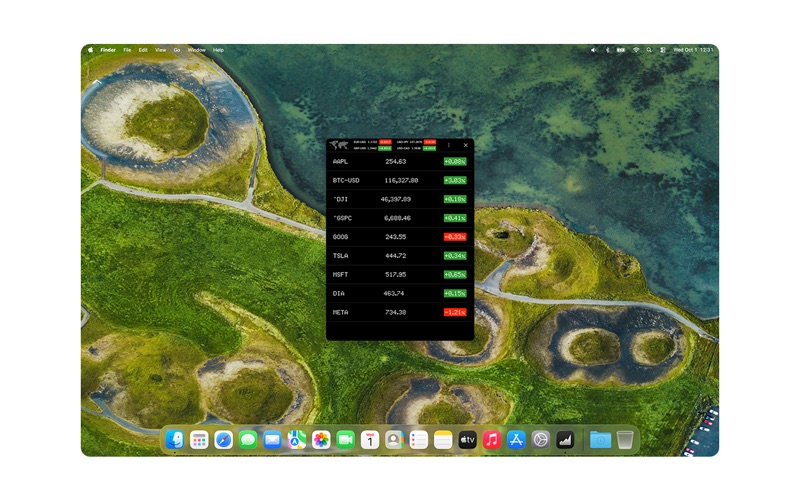Click the green change badge for TSLA
The image size is (800, 500).
pyautogui.click(x=455, y=256)
